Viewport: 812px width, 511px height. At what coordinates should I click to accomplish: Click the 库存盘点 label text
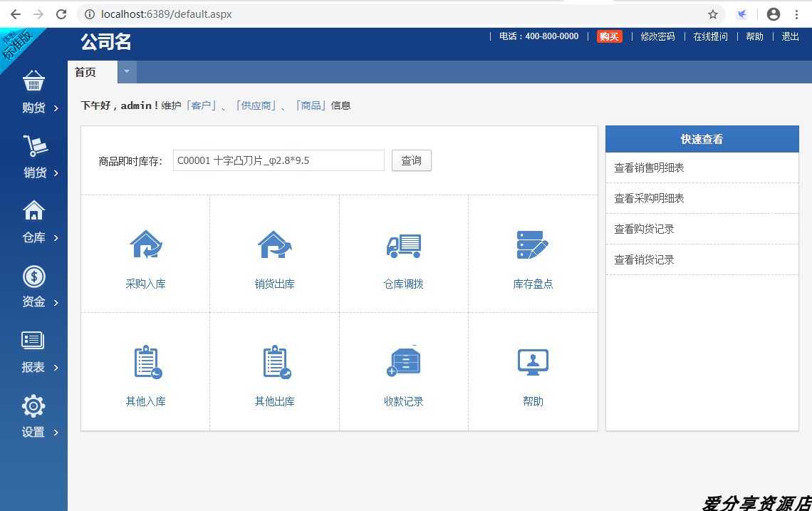coord(533,284)
